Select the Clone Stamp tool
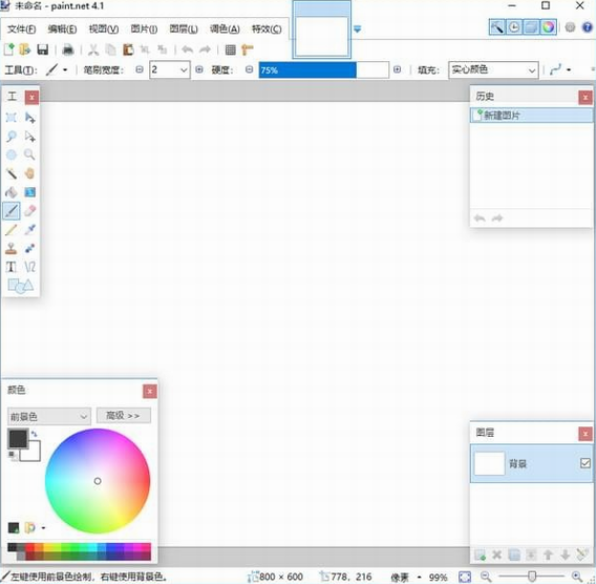 click(x=11, y=248)
